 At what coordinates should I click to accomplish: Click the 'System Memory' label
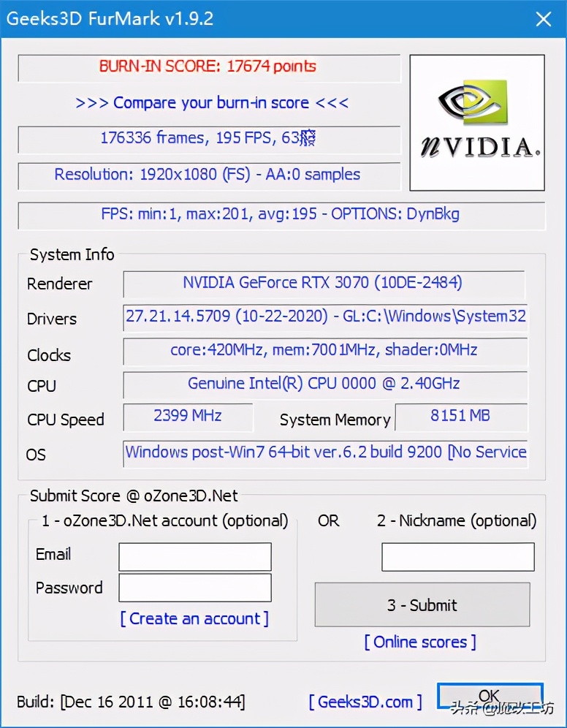[335, 420]
